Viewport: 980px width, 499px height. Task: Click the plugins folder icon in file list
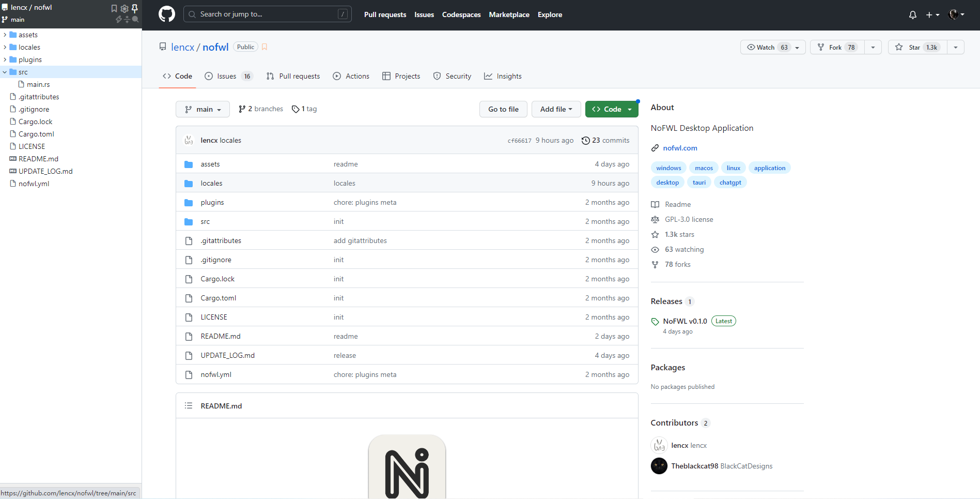click(x=189, y=203)
